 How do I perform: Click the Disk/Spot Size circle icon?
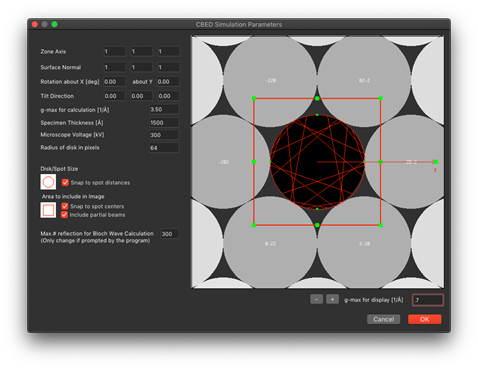point(48,182)
